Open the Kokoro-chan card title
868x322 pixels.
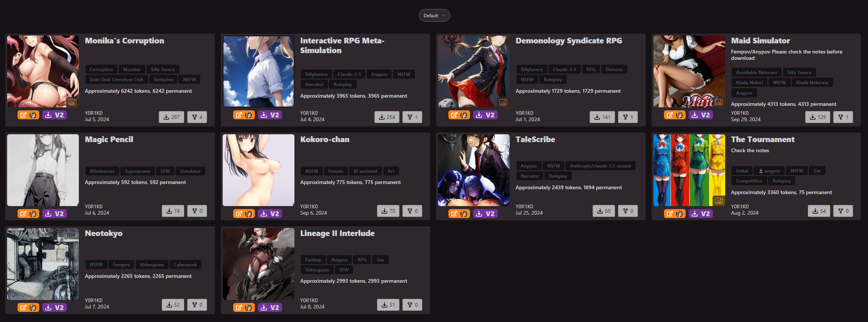[x=325, y=139]
